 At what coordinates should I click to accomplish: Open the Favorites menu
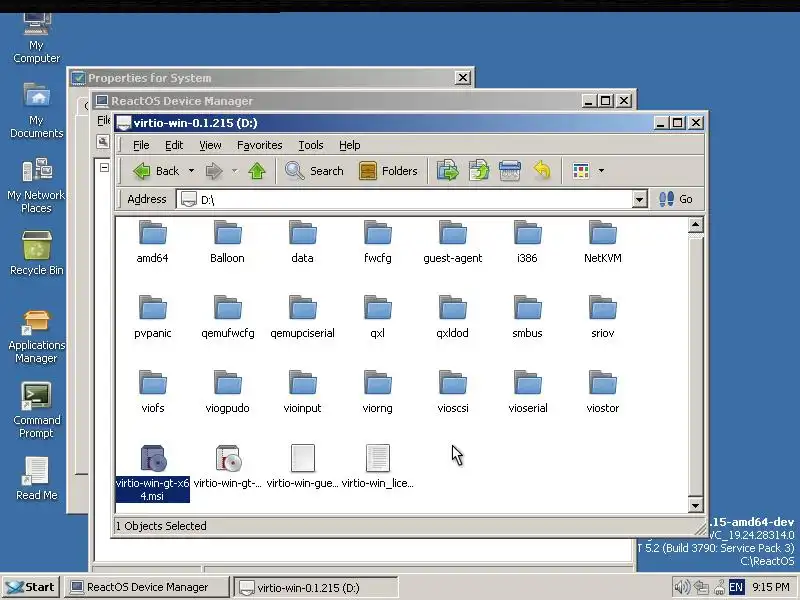[x=259, y=145]
